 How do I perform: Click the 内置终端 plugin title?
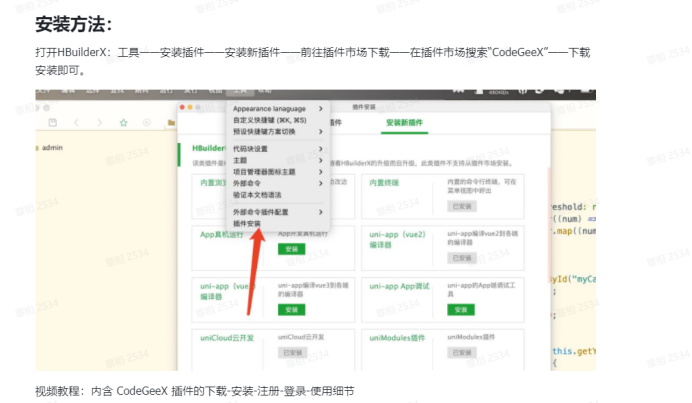384,183
